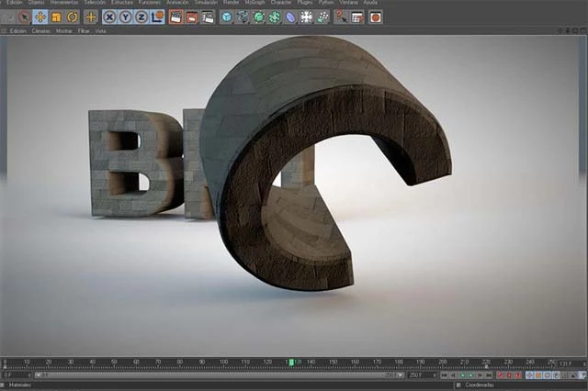Open the content browser calendar-like icon
The image size is (588, 391).
pyautogui.click(x=357, y=17)
